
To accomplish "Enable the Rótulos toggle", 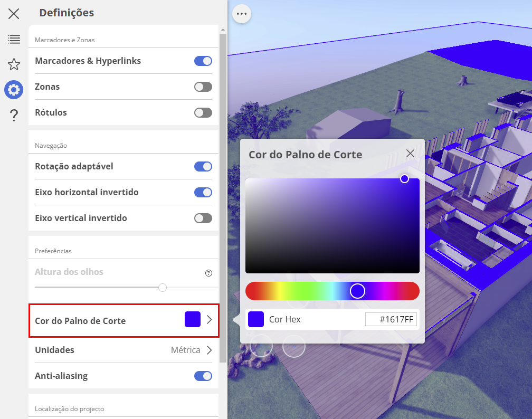I will (x=203, y=112).
